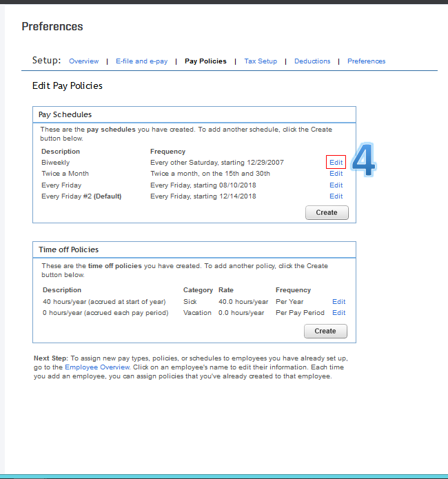
Task: Click the Twice a Month description
Action: coord(65,174)
